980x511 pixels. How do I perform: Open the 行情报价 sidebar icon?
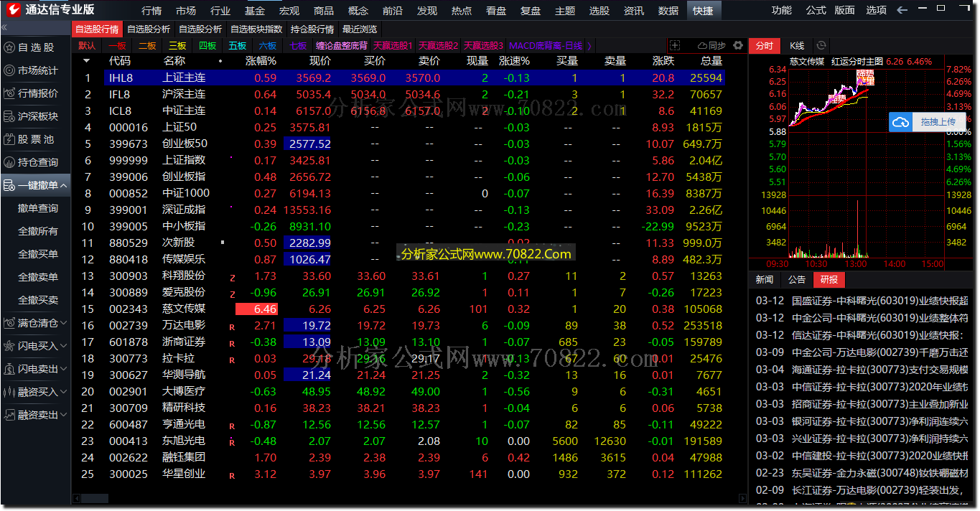(x=9, y=93)
